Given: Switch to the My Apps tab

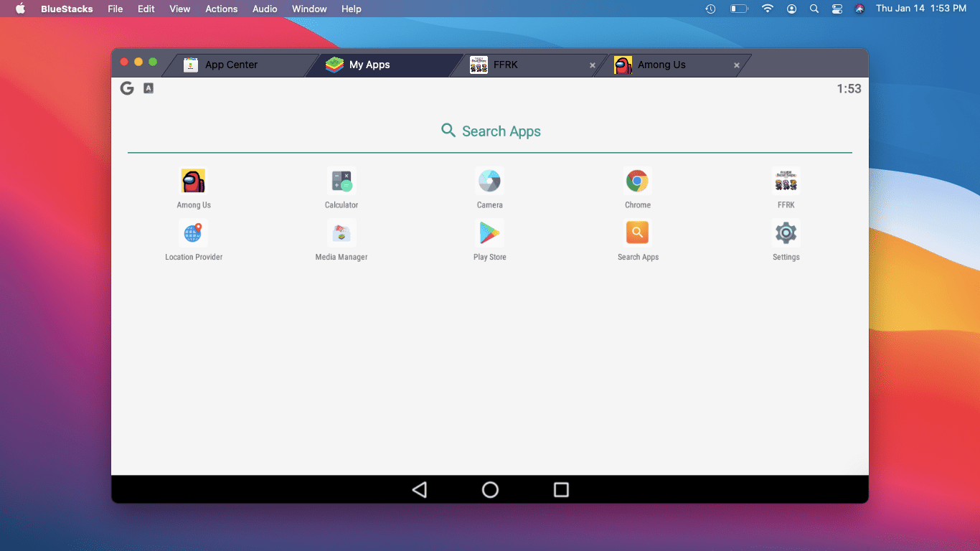Looking at the screenshot, I should click(384, 65).
